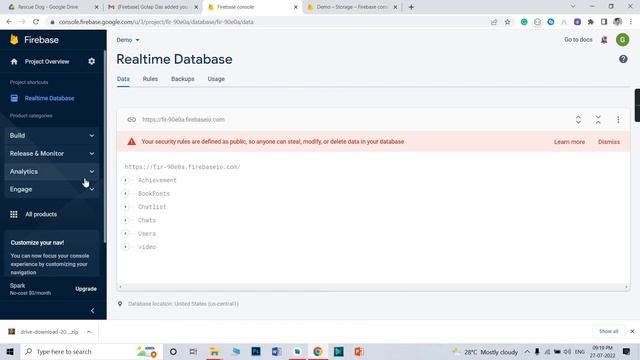Dismiss the security rules warning

(x=609, y=142)
